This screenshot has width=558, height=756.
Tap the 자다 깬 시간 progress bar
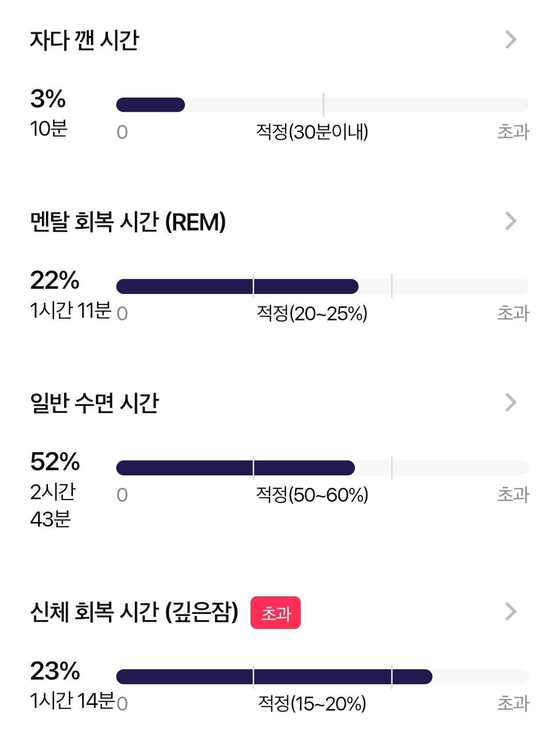point(322,105)
